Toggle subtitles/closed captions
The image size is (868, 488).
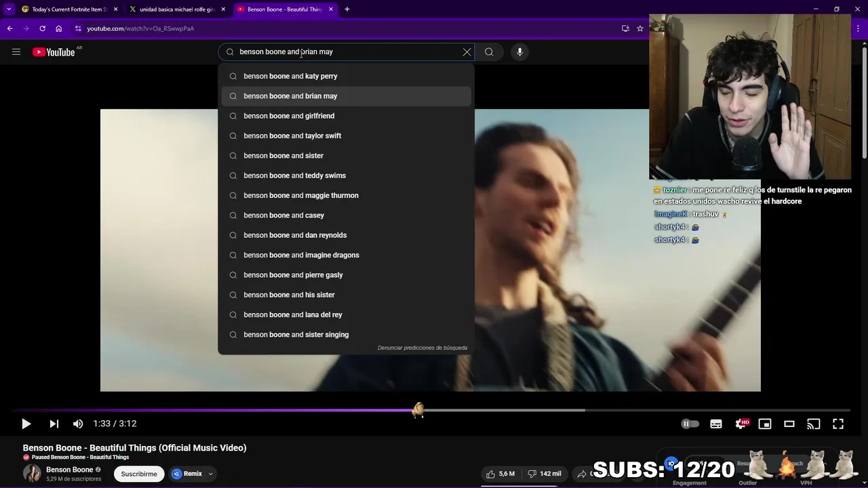tap(716, 424)
